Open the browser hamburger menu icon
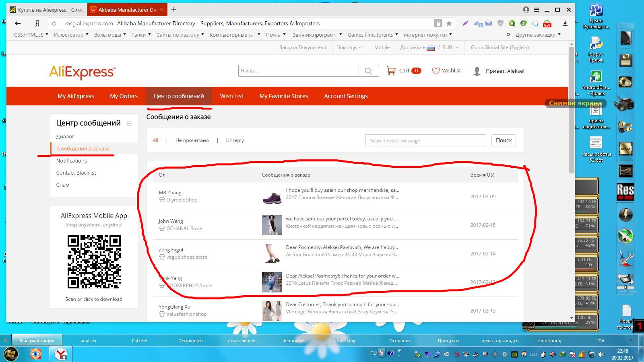Screen dimensions: 644x362 point(537,10)
